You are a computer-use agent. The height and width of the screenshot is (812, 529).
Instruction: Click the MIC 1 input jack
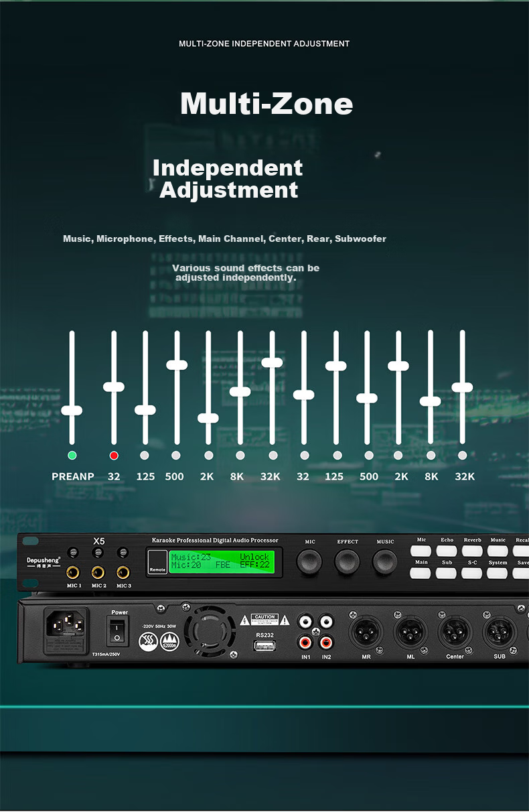[74, 573]
